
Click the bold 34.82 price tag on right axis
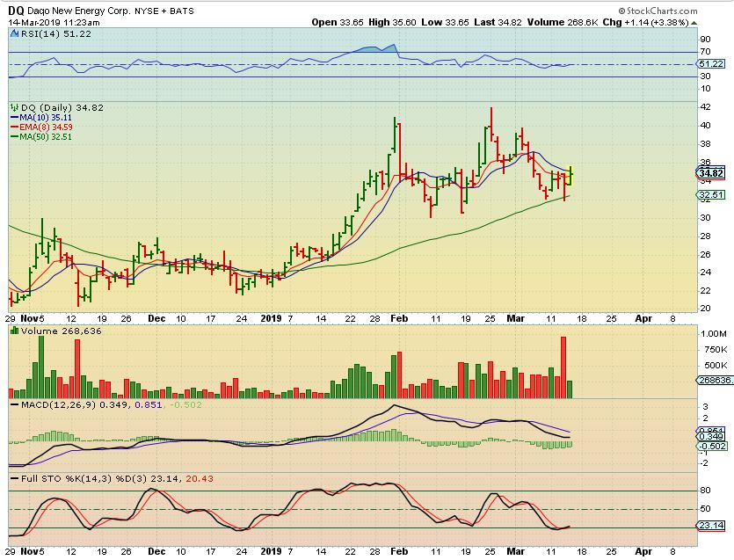click(x=711, y=173)
